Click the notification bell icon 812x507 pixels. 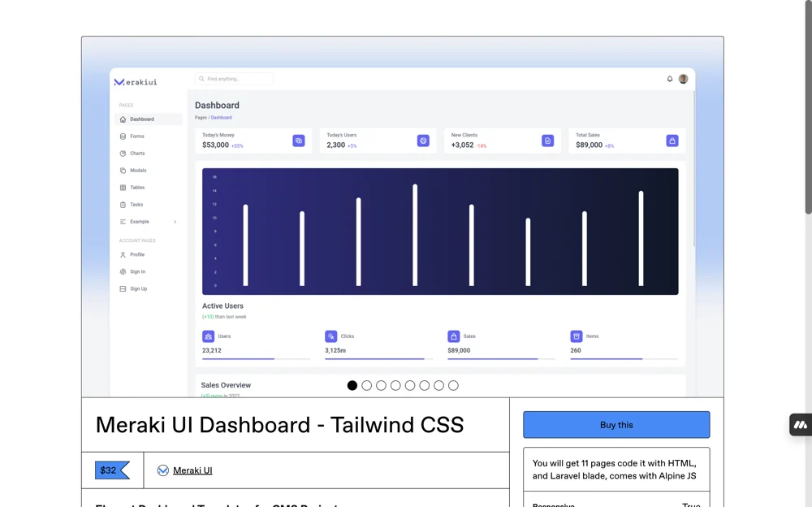point(670,79)
